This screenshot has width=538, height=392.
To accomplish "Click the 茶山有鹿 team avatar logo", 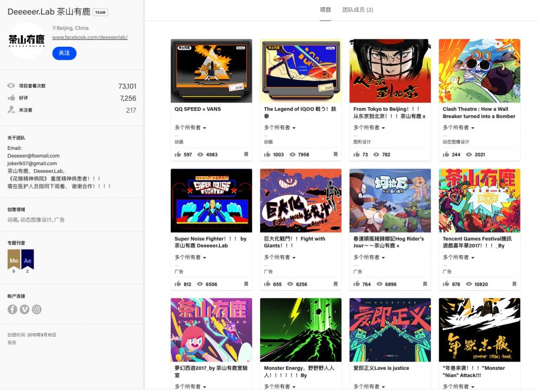I will coord(26,40).
